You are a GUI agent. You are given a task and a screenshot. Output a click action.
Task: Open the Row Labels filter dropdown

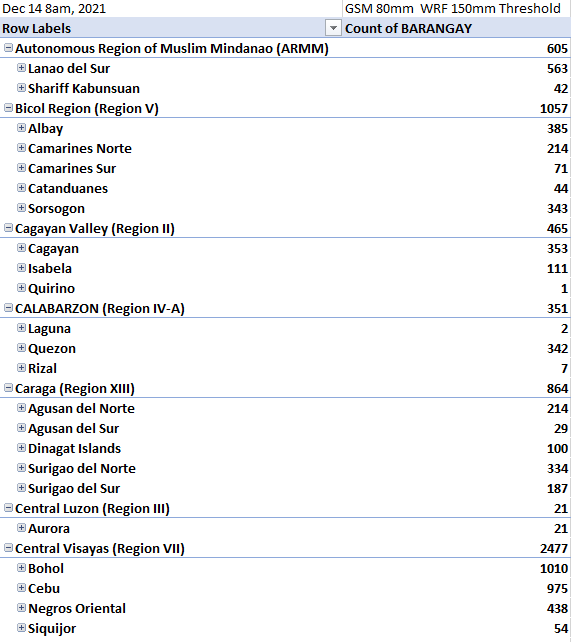click(x=333, y=28)
